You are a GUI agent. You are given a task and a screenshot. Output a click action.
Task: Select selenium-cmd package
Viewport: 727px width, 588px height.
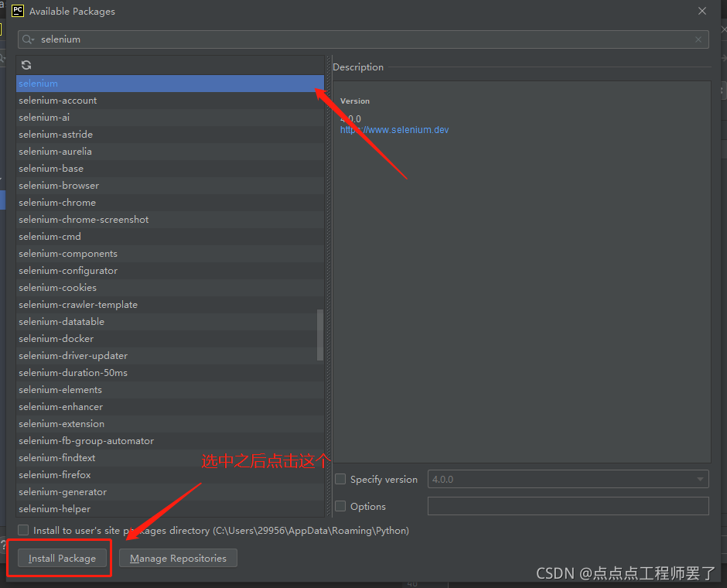click(169, 237)
